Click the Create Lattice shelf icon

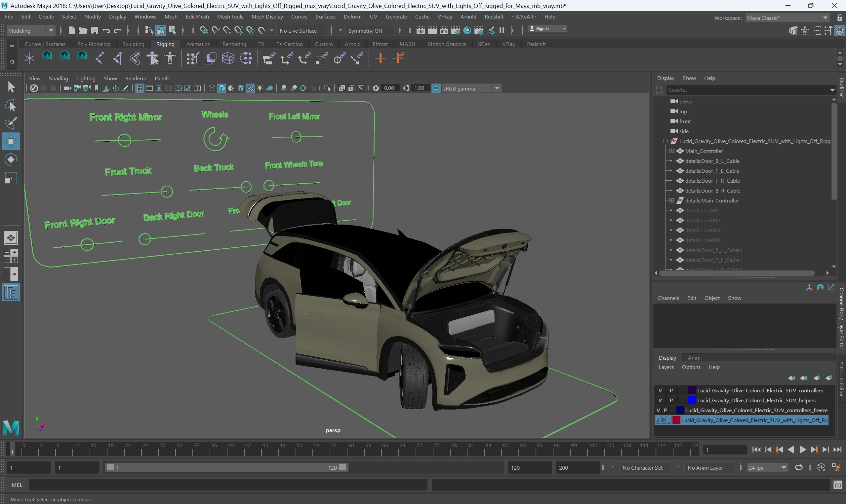228,58
